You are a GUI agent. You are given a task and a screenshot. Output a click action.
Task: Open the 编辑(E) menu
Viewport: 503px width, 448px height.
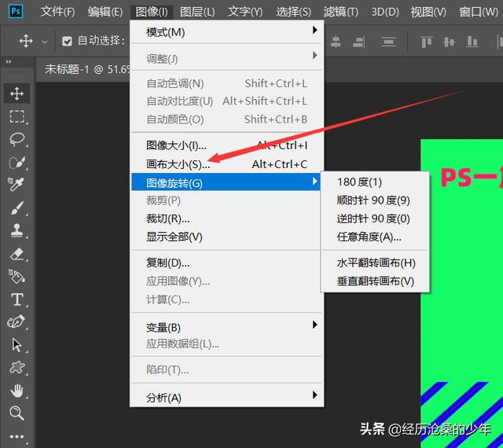click(x=105, y=12)
